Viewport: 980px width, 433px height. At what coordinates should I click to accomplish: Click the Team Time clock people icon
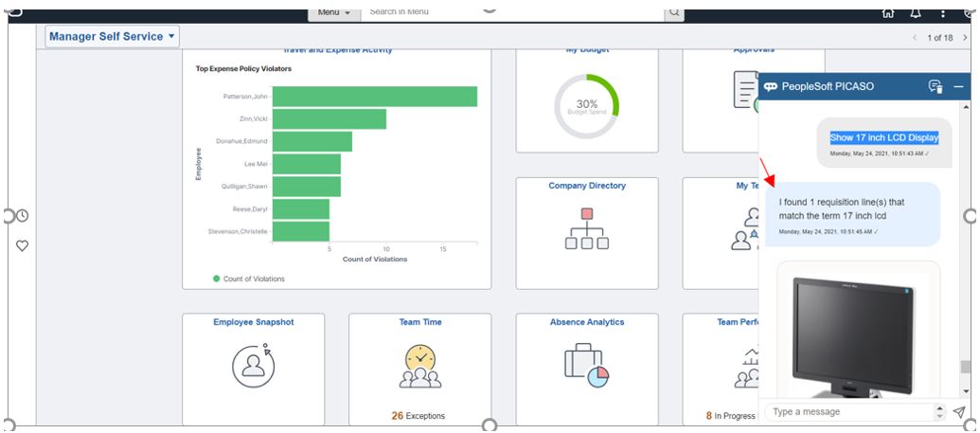tap(420, 366)
